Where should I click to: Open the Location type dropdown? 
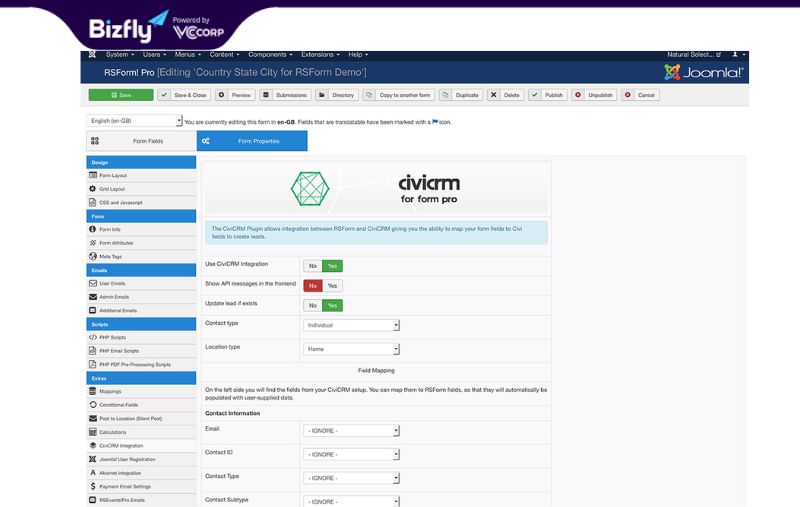point(352,349)
